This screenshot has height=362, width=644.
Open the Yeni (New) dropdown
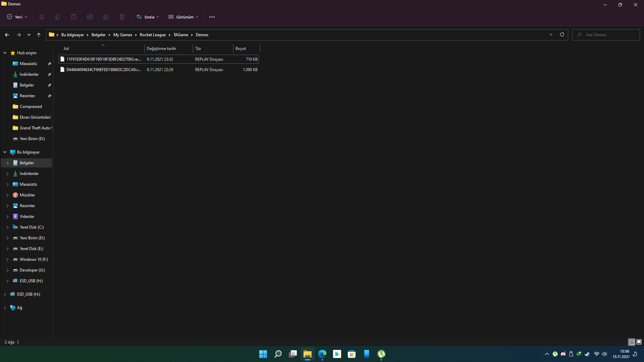[x=17, y=17]
